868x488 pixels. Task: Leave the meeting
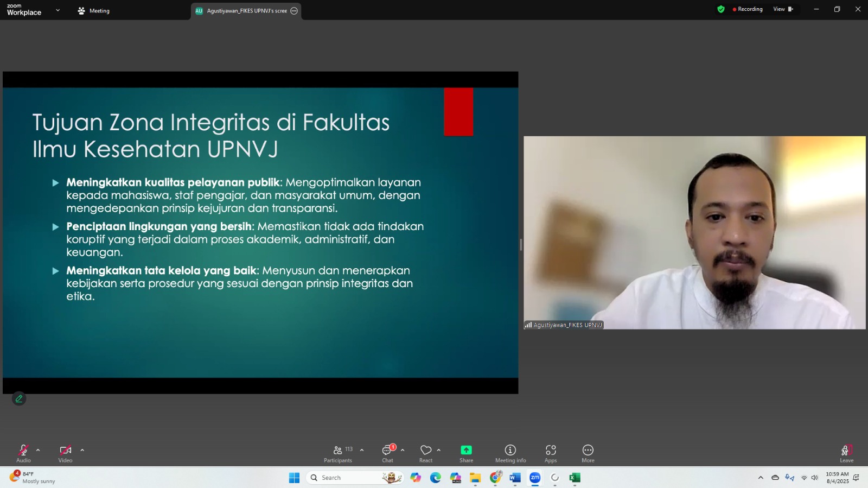pos(846,453)
